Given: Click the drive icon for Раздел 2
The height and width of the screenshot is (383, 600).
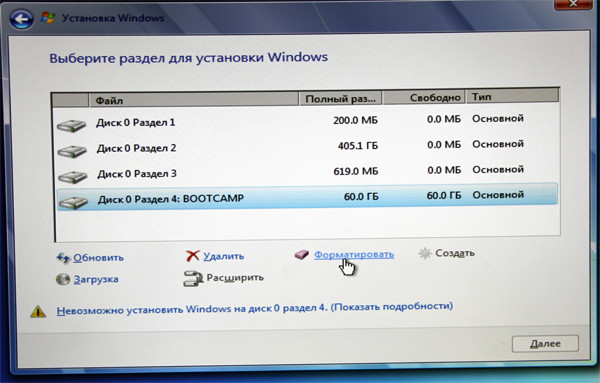Looking at the screenshot, I should click(72, 151).
